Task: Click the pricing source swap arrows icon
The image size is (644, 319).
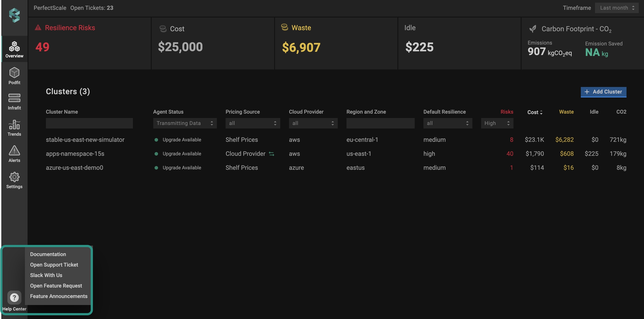Action: click(x=271, y=154)
